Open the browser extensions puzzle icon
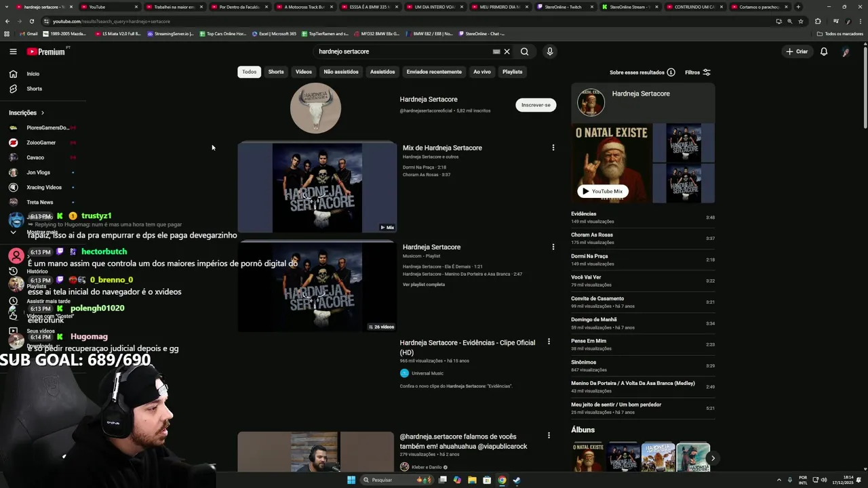This screenshot has width=868, height=488. click(818, 21)
